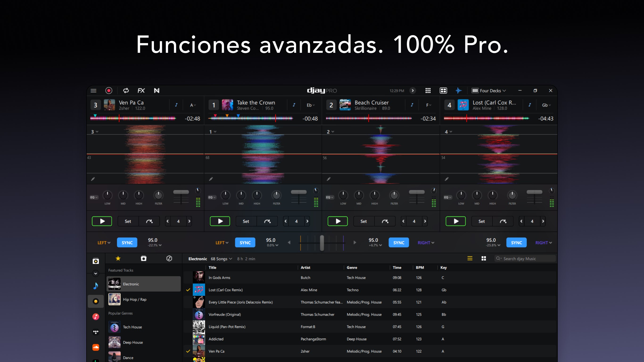This screenshot has width=644, height=362.
Task: Click Set cue on deck 1
Action: coord(246,221)
